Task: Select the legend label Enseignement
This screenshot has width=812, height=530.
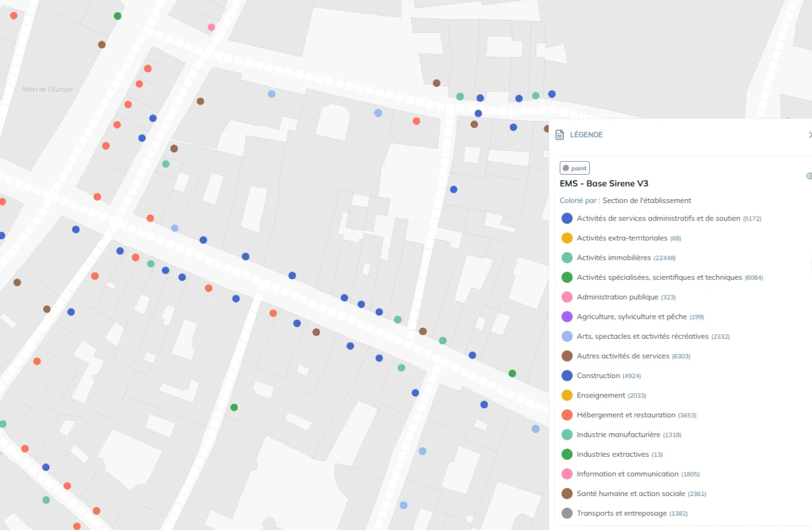Action: [601, 395]
